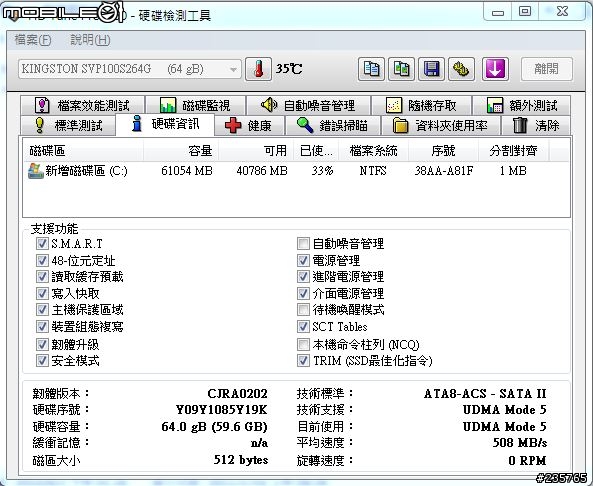This screenshot has width=593, height=486.
Task: Click the ATA8-ACS - SATA II value
Action: point(485,394)
